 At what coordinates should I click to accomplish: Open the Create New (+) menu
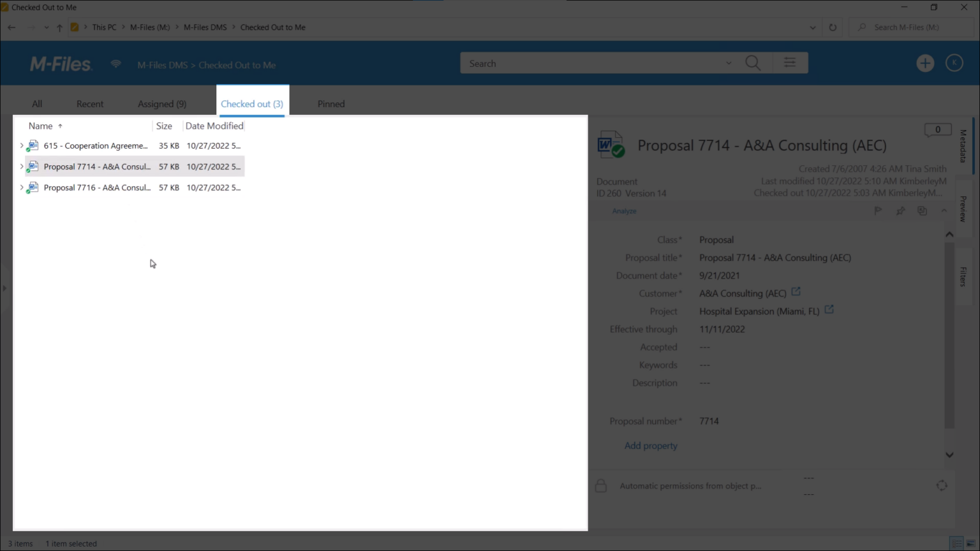click(x=925, y=62)
